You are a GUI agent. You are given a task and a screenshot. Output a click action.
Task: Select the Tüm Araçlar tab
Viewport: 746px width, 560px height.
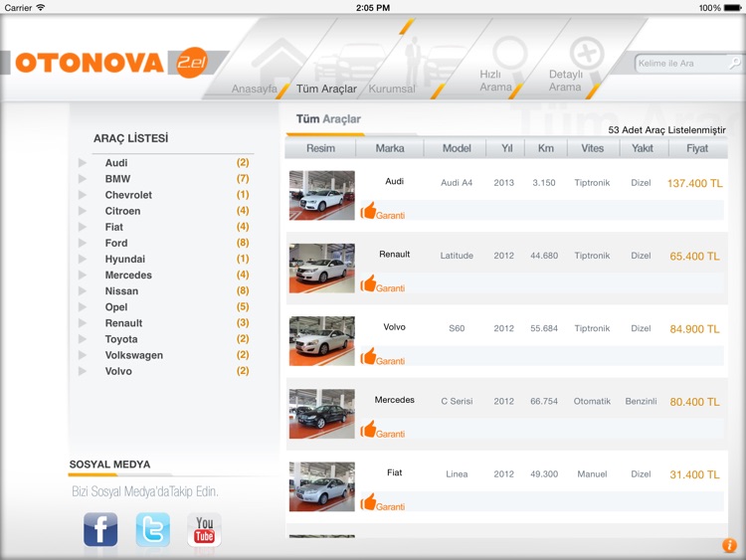(x=326, y=89)
